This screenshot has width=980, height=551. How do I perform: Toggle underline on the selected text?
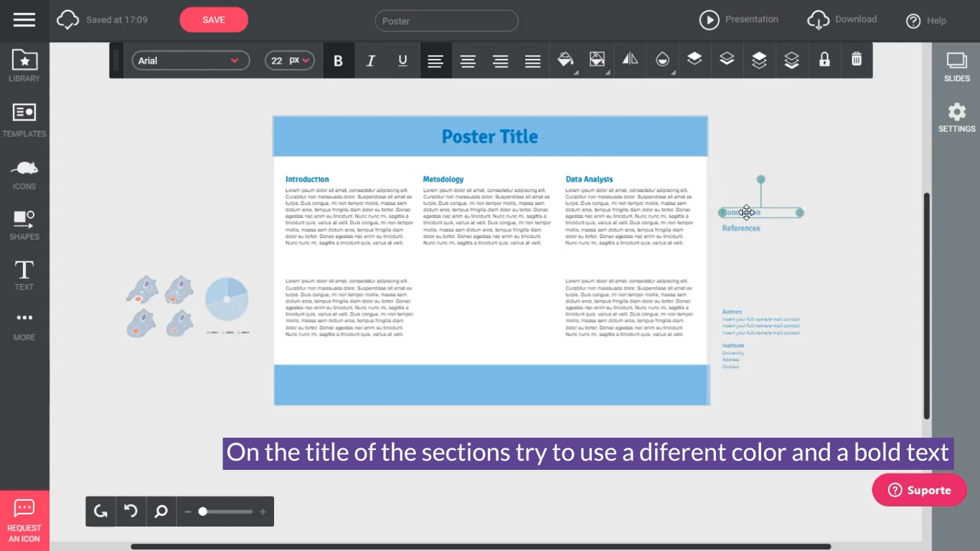[x=402, y=60]
